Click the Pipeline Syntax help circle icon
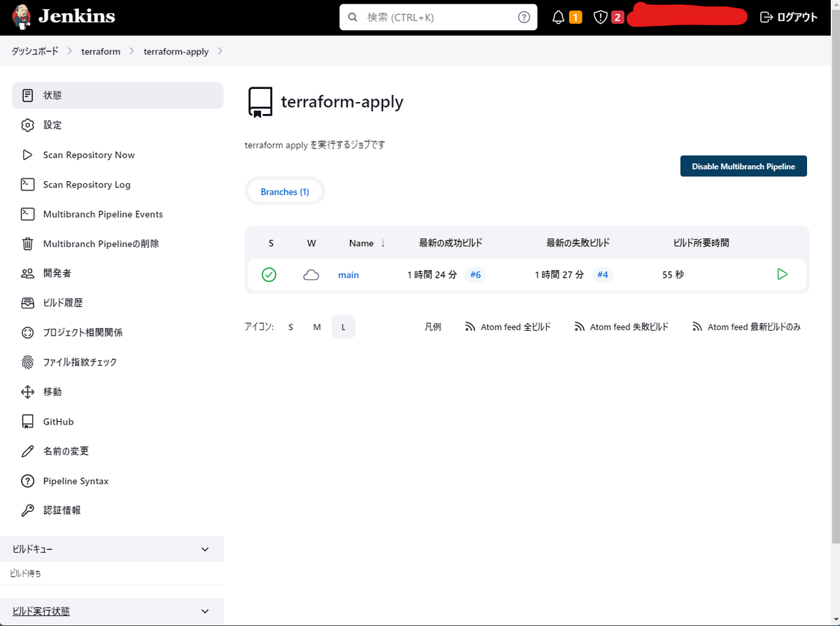Screen dimensions: 840x626 [27, 481]
